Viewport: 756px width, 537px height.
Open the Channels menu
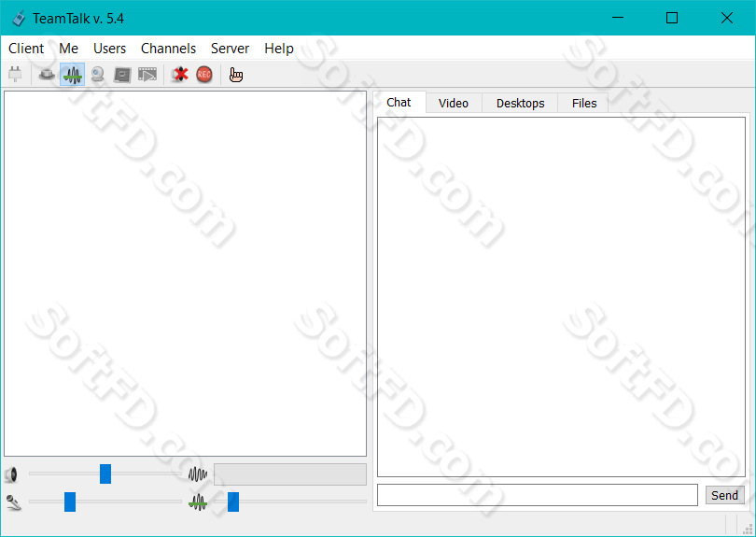(x=168, y=49)
